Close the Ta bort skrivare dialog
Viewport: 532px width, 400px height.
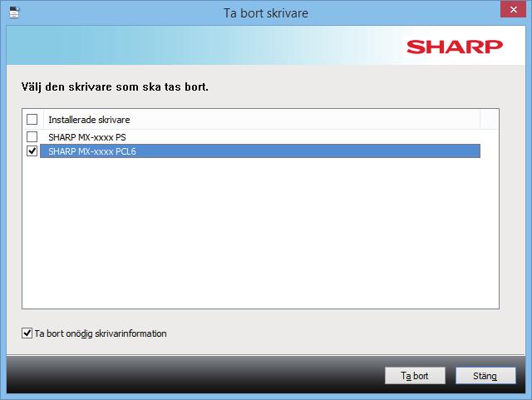pyautogui.click(x=514, y=9)
